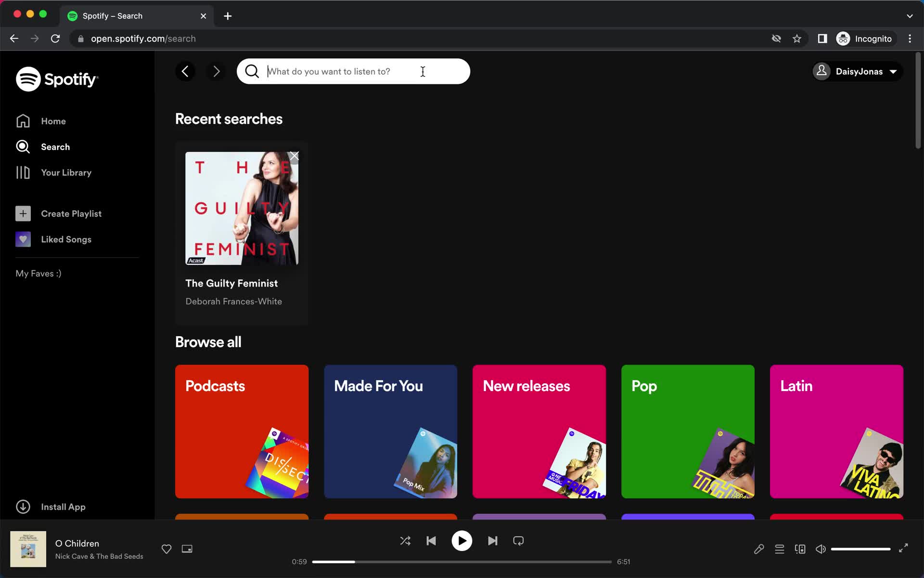Screen dimensions: 924x578
Task: Click the third-party cookies blocked eye icon
Action: pyautogui.click(x=776, y=39)
